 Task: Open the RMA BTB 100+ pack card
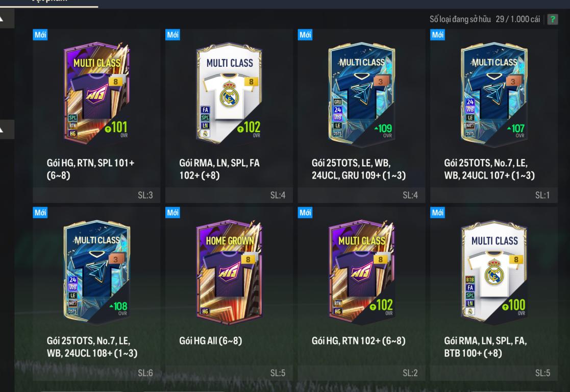493,293
